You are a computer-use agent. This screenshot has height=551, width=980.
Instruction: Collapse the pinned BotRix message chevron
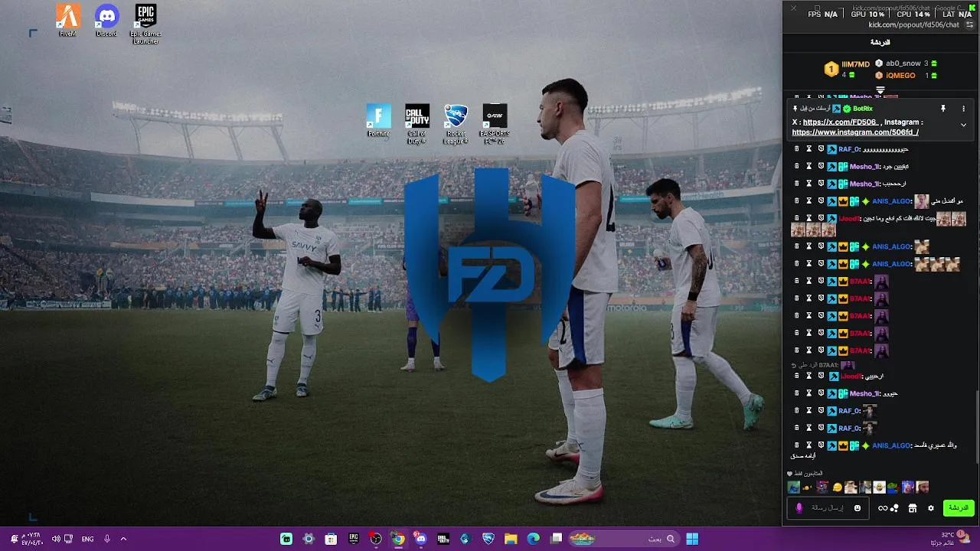click(963, 125)
